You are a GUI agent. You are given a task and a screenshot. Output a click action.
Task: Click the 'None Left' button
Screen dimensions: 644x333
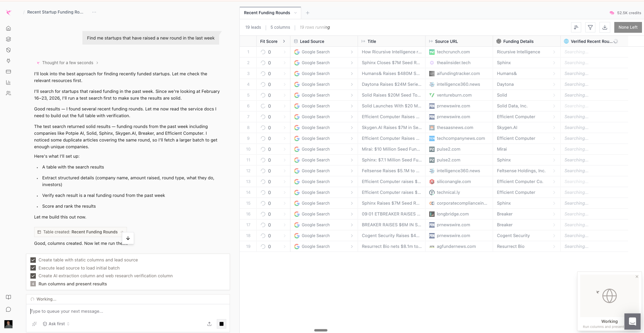628,27
